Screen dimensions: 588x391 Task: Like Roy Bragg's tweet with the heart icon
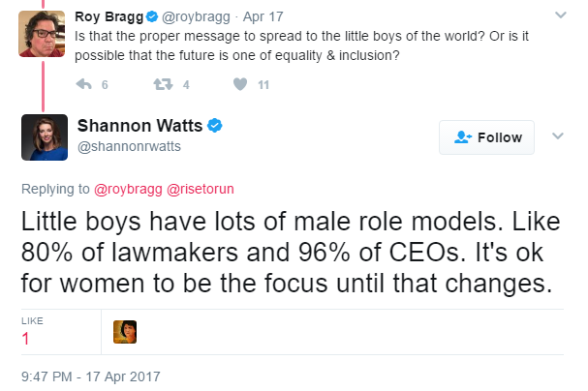coord(240,84)
